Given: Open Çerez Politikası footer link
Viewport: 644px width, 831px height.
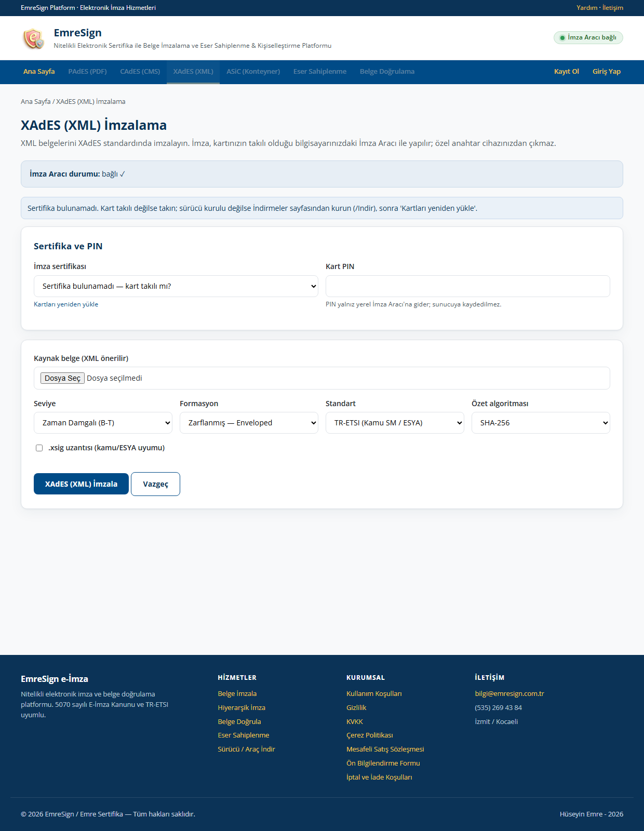Looking at the screenshot, I should pyautogui.click(x=370, y=735).
